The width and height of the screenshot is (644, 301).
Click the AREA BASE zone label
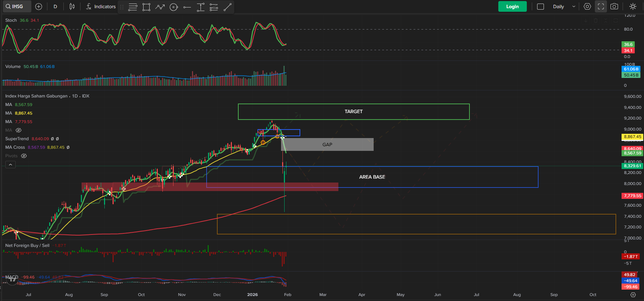pyautogui.click(x=372, y=177)
